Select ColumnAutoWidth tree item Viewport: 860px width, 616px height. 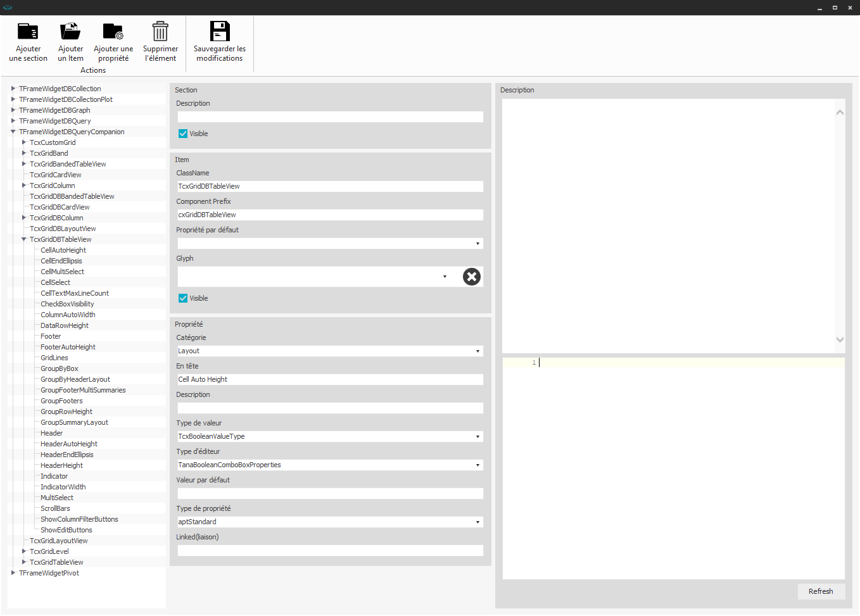coord(68,315)
